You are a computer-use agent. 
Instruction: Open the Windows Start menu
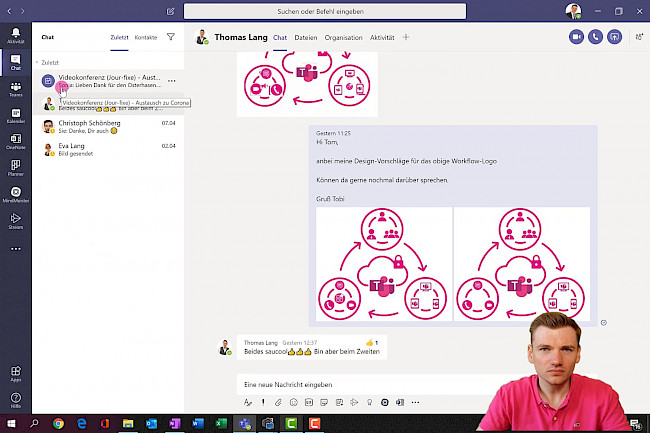click(11, 423)
